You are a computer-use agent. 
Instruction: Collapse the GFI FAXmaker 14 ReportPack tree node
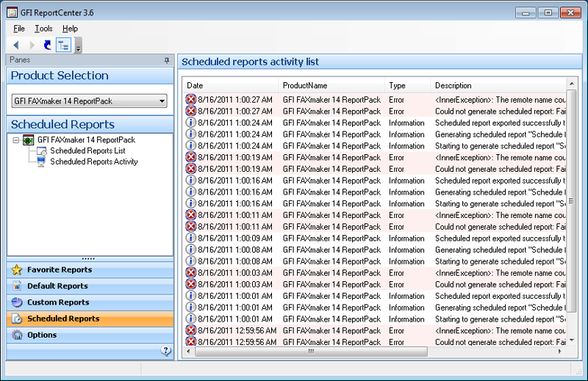pos(15,140)
